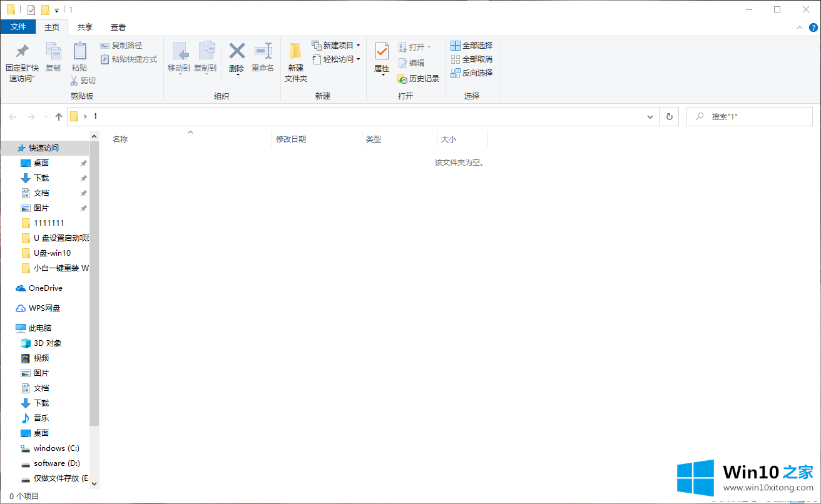This screenshot has width=821, height=504.
Task: Create a New Folder (新建文件夹)
Action: tap(296, 63)
